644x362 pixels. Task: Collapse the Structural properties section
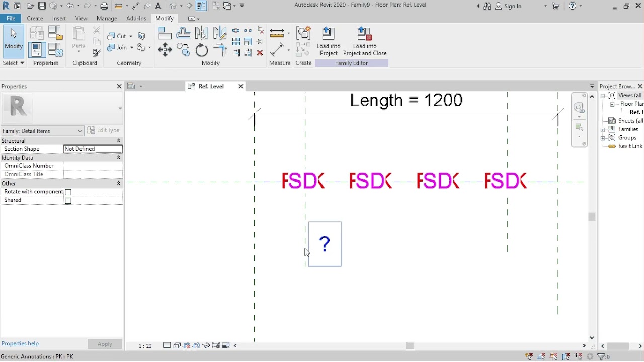pyautogui.click(x=119, y=141)
